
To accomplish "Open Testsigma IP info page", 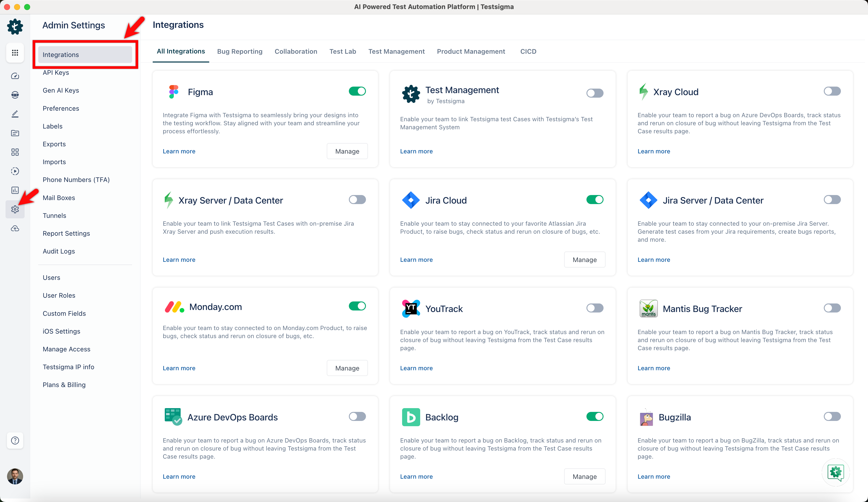I will click(x=68, y=367).
